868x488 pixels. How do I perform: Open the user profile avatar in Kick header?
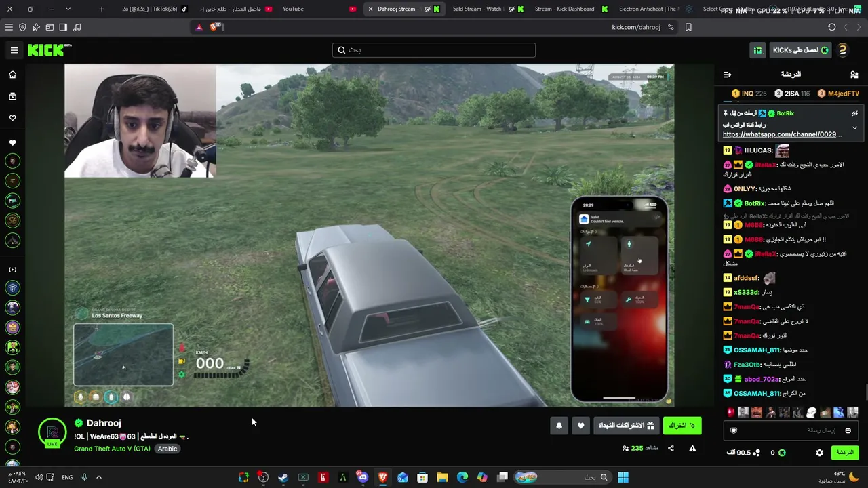pyautogui.click(x=842, y=50)
